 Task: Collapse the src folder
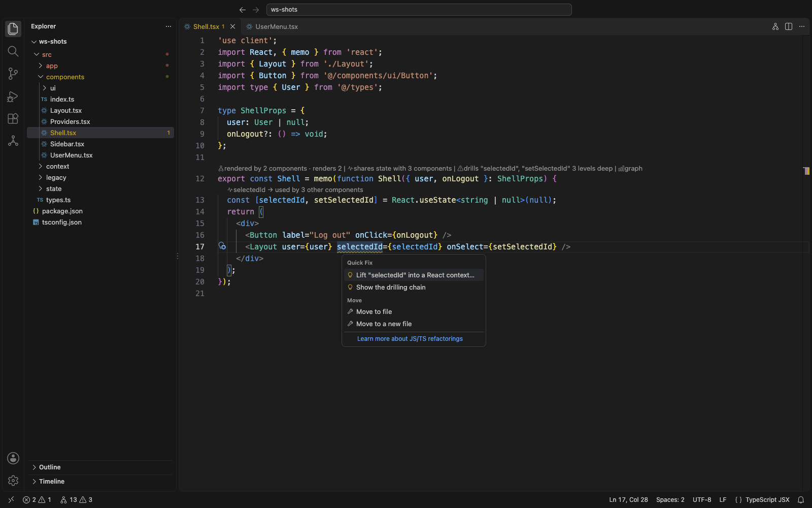click(37, 54)
